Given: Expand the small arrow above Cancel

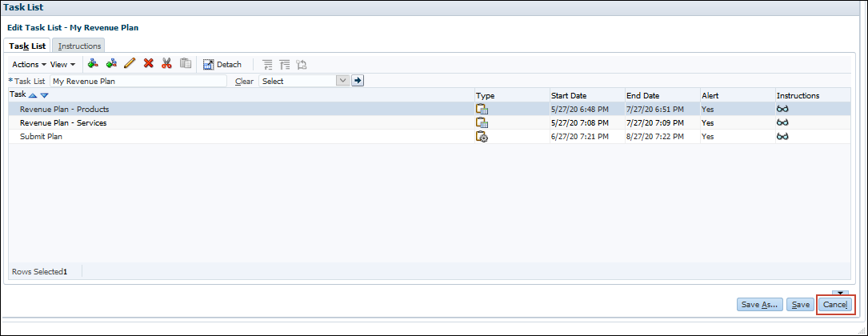Looking at the screenshot, I should pos(840,294).
